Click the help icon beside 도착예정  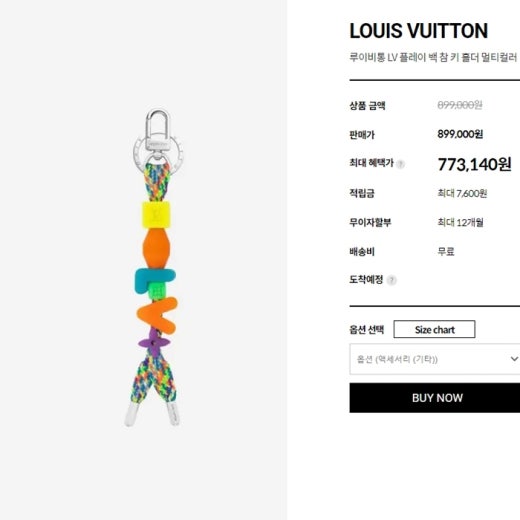(392, 280)
